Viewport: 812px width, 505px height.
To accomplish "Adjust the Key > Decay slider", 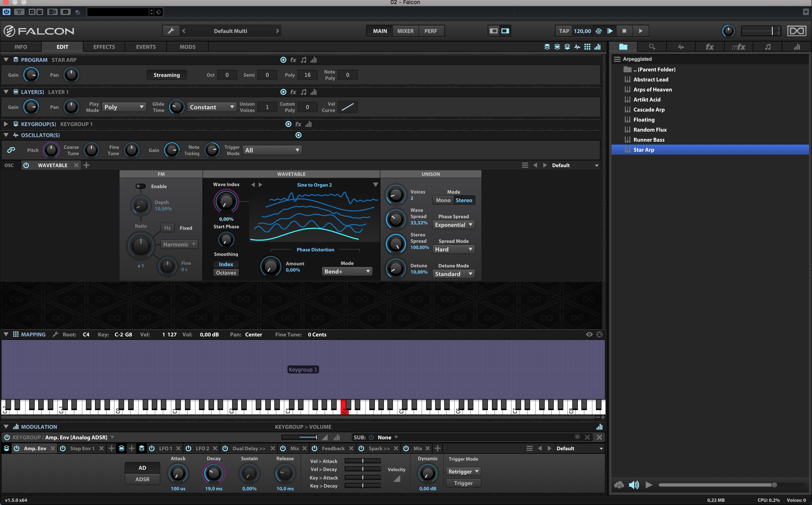I will tap(362, 486).
